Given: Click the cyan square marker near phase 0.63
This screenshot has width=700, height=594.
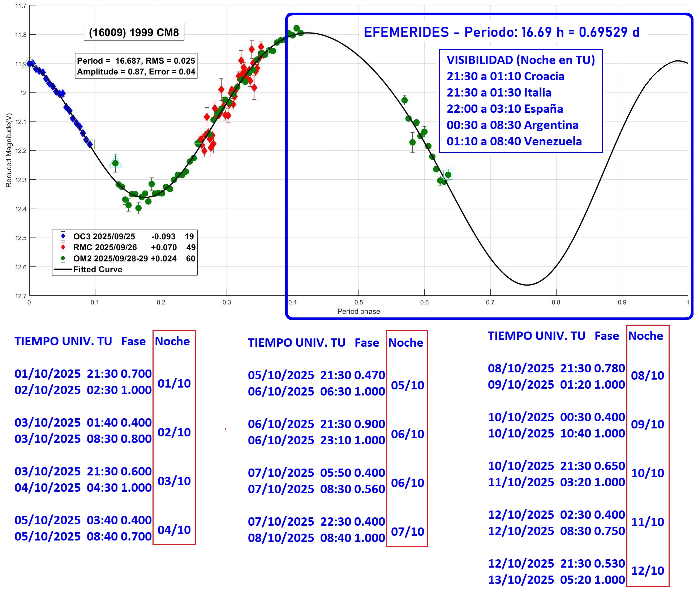Looking at the screenshot, I should click(x=448, y=175).
